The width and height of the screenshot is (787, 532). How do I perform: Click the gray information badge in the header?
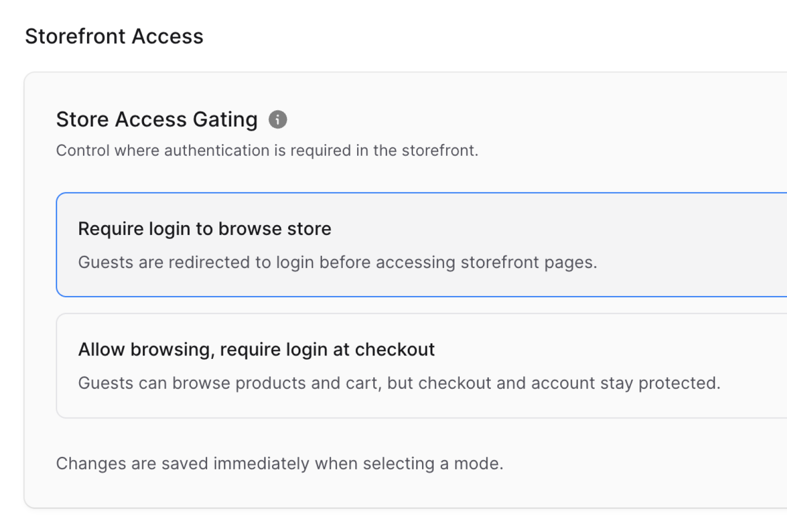tap(278, 119)
